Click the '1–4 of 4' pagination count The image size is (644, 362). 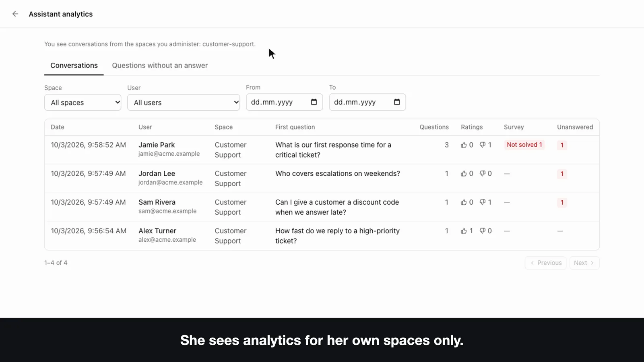(56, 263)
